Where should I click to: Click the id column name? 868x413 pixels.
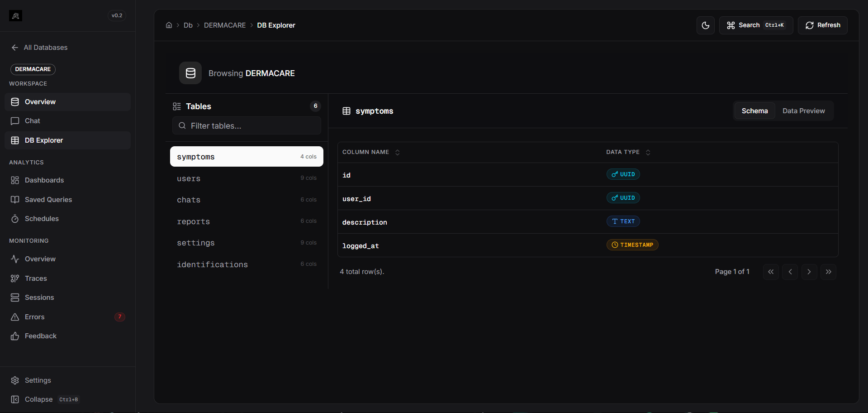(x=346, y=175)
